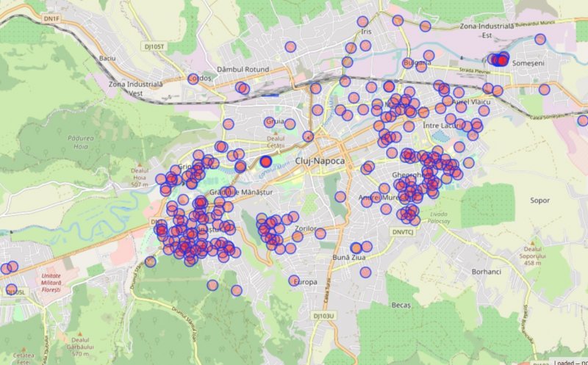Viewport: 588px width, 365px height.
Task: Click the lone marker east of Someșeni label
Action: click(x=544, y=90)
